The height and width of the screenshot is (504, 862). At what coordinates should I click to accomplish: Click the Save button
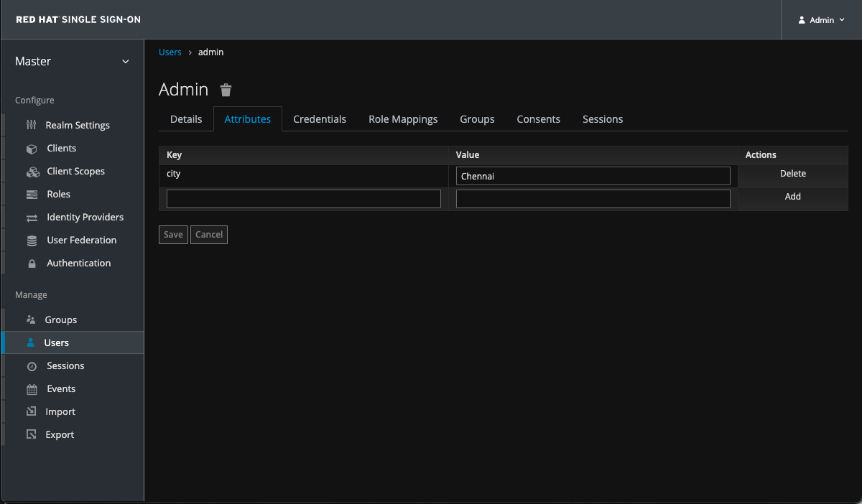[x=172, y=234]
